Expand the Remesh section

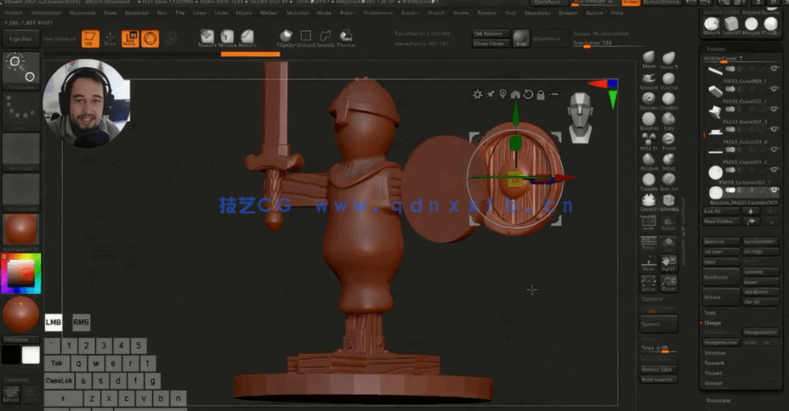coord(715,363)
